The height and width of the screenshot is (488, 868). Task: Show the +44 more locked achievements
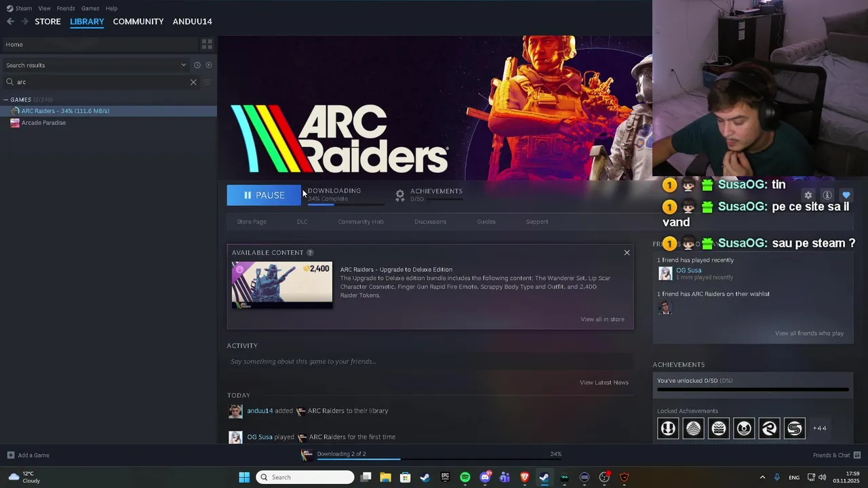point(820,428)
